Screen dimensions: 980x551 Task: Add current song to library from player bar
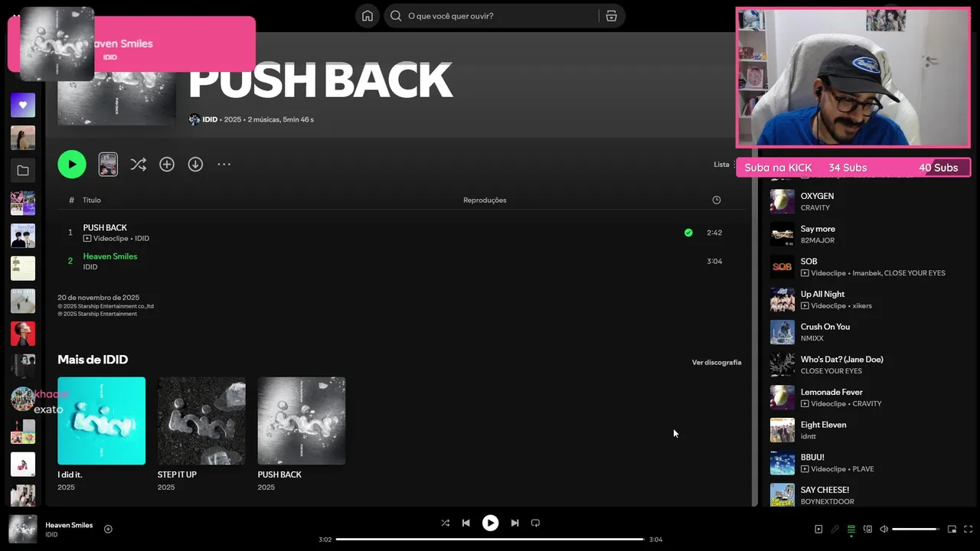108,529
